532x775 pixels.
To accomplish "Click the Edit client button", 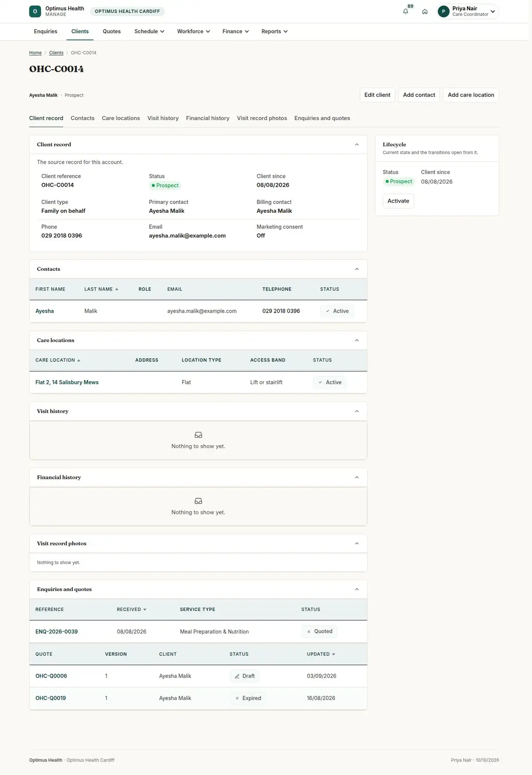I will click(x=377, y=95).
